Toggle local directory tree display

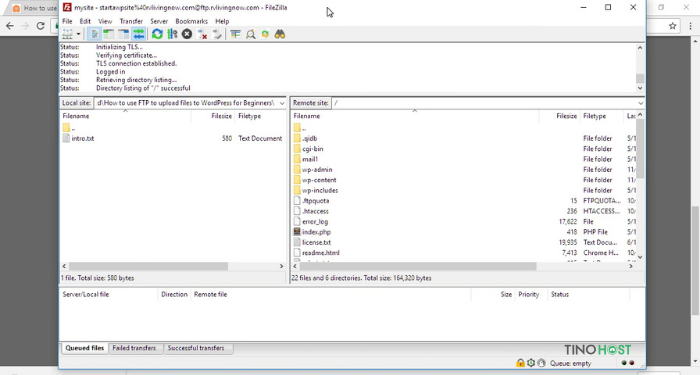(108, 34)
